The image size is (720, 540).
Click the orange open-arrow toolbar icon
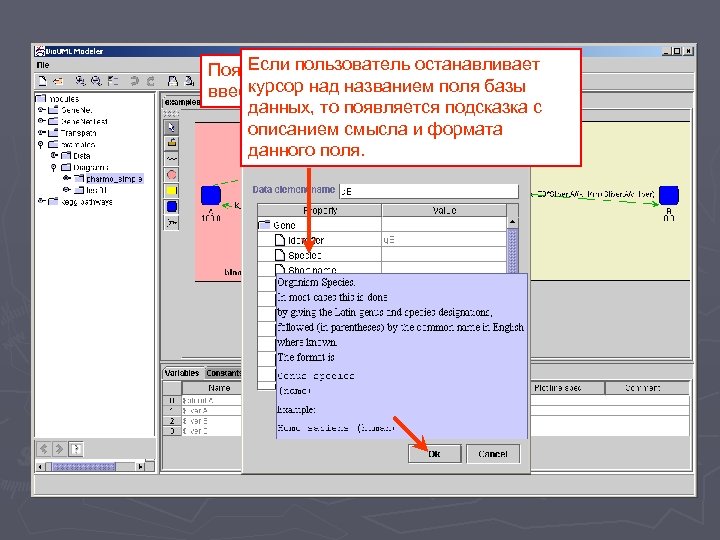[x=58, y=81]
